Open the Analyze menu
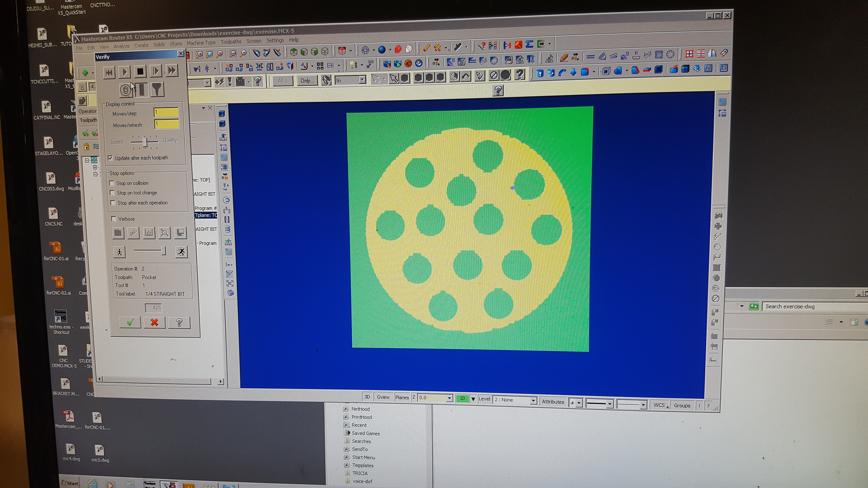 pos(122,46)
